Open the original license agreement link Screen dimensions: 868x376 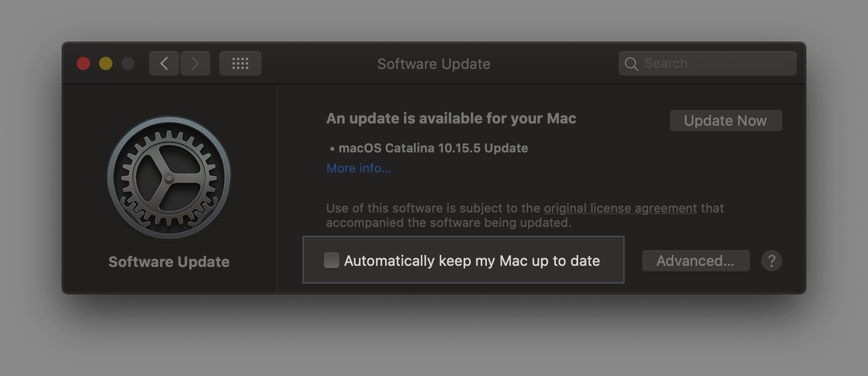click(620, 209)
